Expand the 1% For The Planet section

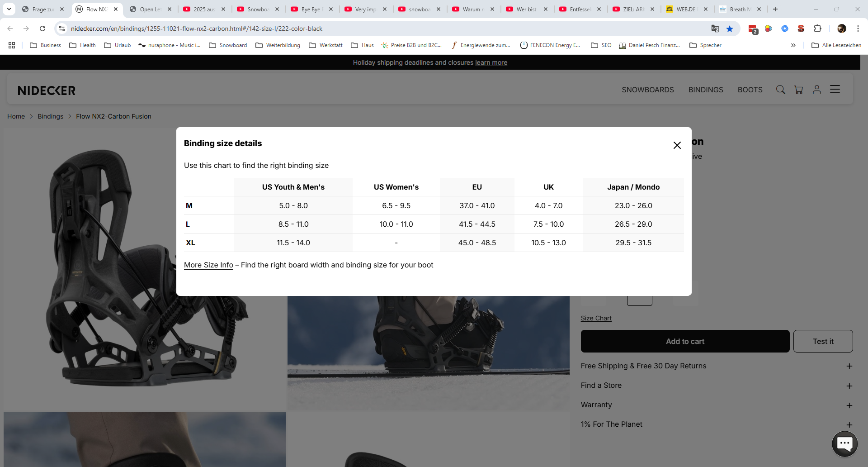(849, 424)
